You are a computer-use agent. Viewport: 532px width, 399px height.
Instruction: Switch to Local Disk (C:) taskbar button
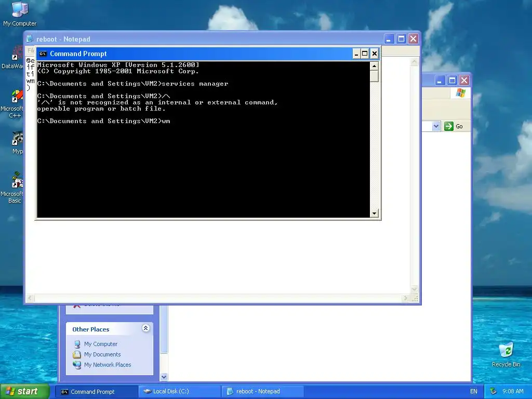pyautogui.click(x=179, y=392)
